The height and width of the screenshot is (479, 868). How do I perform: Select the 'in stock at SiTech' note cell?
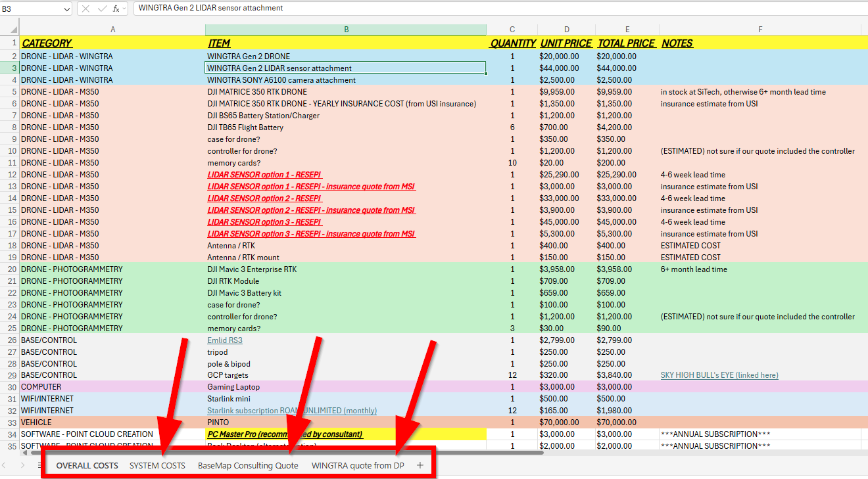click(x=760, y=91)
